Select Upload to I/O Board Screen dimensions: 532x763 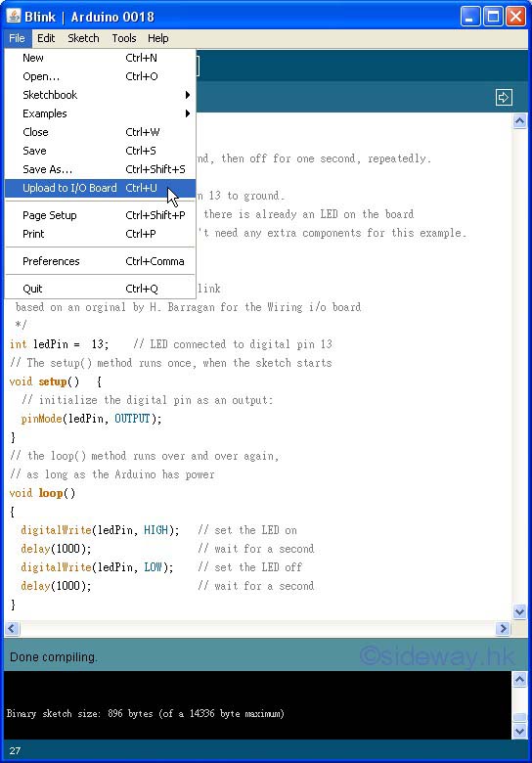click(x=100, y=189)
